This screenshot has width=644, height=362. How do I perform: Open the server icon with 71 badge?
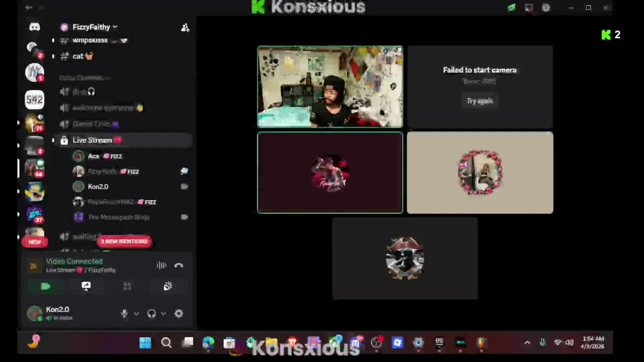(x=34, y=123)
